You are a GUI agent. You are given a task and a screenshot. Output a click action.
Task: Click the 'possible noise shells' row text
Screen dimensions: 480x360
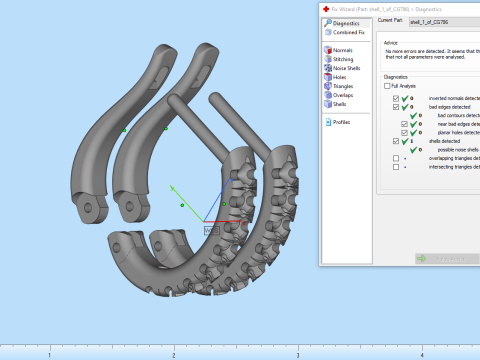(458, 150)
